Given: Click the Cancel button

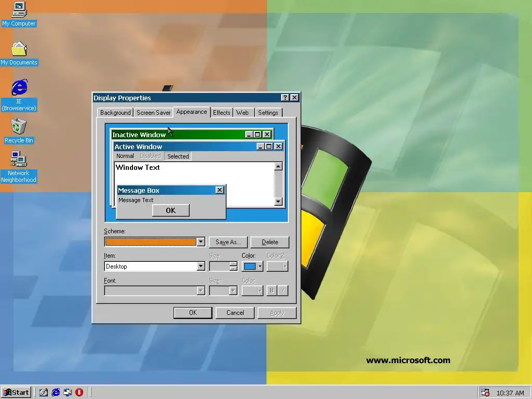Looking at the screenshot, I should coord(235,313).
